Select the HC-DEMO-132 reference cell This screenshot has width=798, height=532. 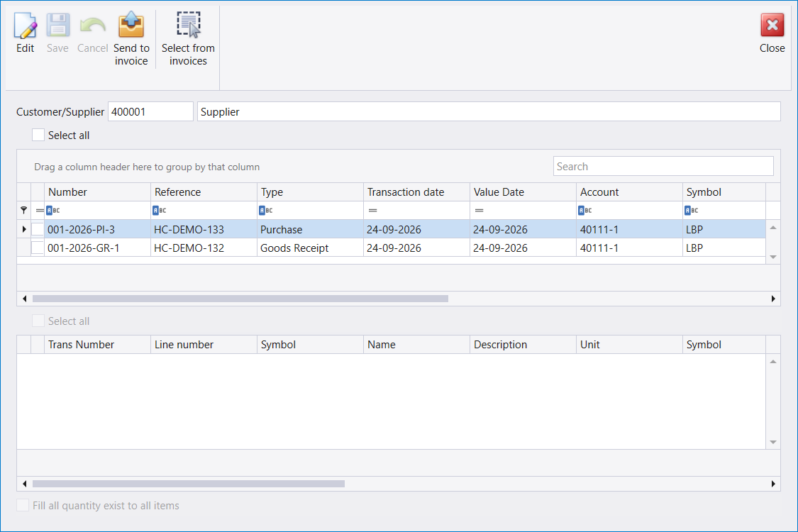point(204,248)
